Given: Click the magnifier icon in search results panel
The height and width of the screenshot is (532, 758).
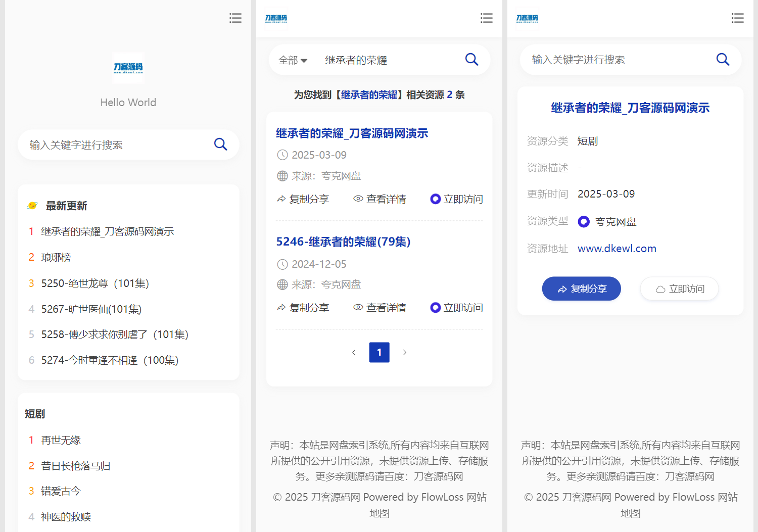Looking at the screenshot, I should pyautogui.click(x=471, y=59).
